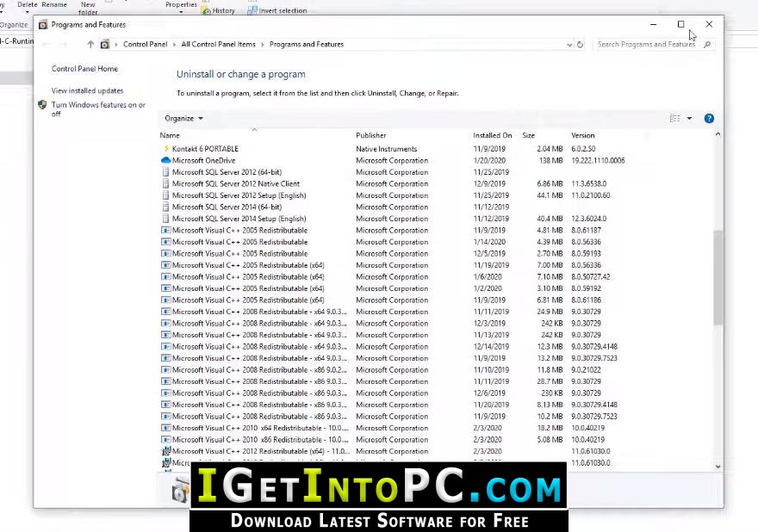Click the Kontakt 6 PORTABLE program icon
This screenshot has height=532, width=758.
point(165,149)
